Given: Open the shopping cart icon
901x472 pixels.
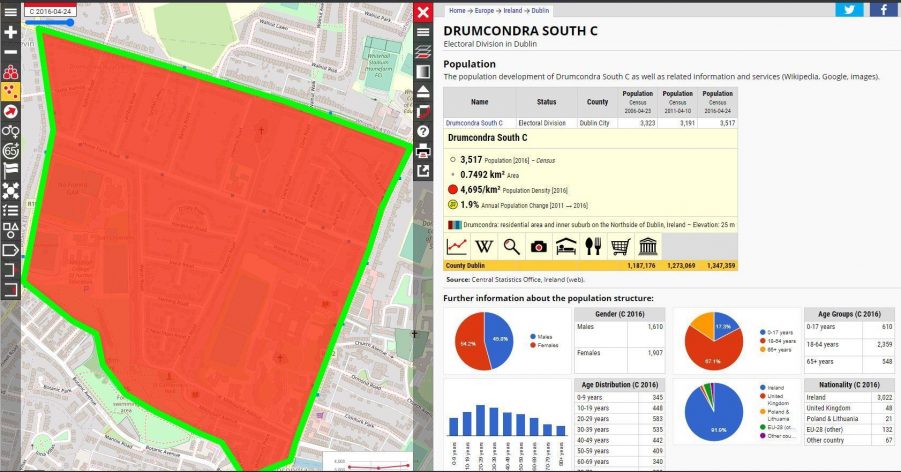Looking at the screenshot, I should [621, 247].
